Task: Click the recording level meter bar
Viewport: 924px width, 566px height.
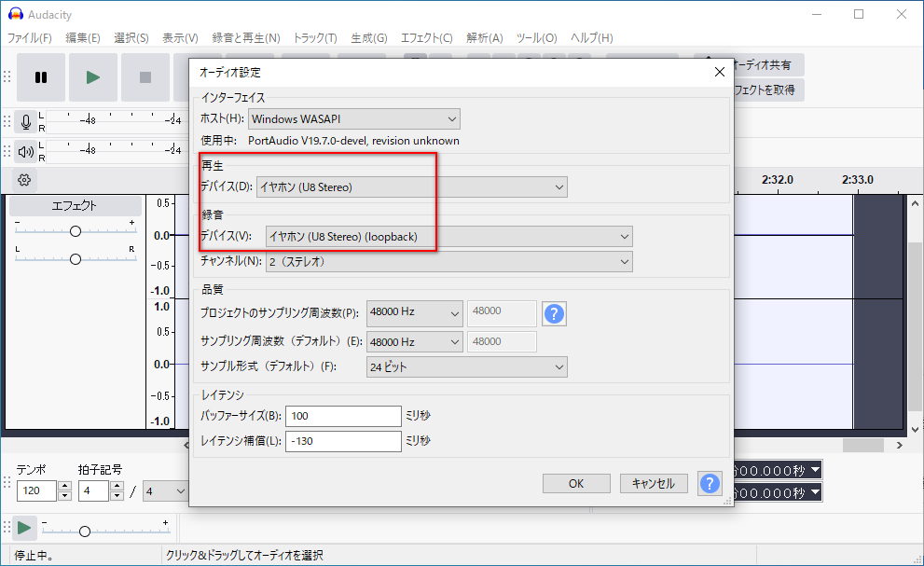Action: [x=117, y=121]
